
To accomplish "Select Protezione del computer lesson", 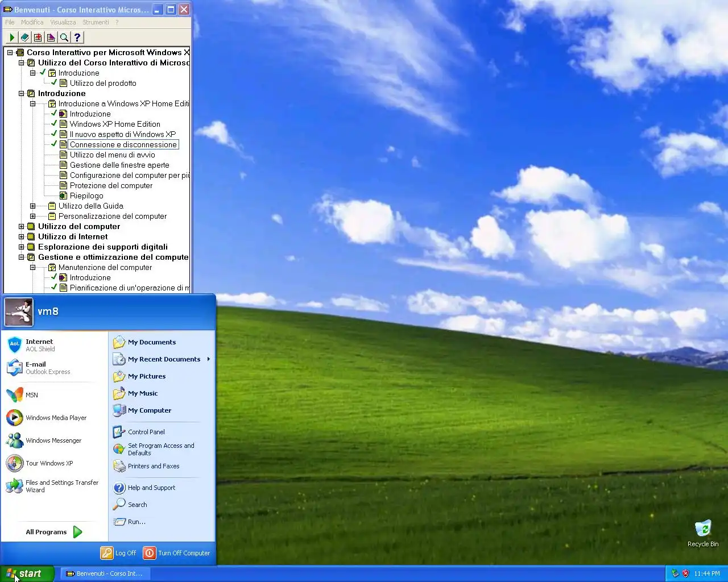I will click(111, 185).
